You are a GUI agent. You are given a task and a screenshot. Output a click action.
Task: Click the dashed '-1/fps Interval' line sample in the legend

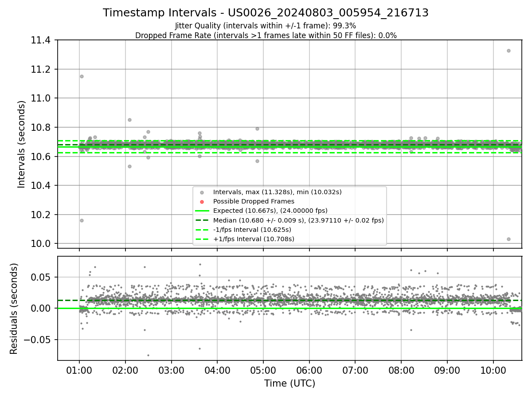click(202, 230)
